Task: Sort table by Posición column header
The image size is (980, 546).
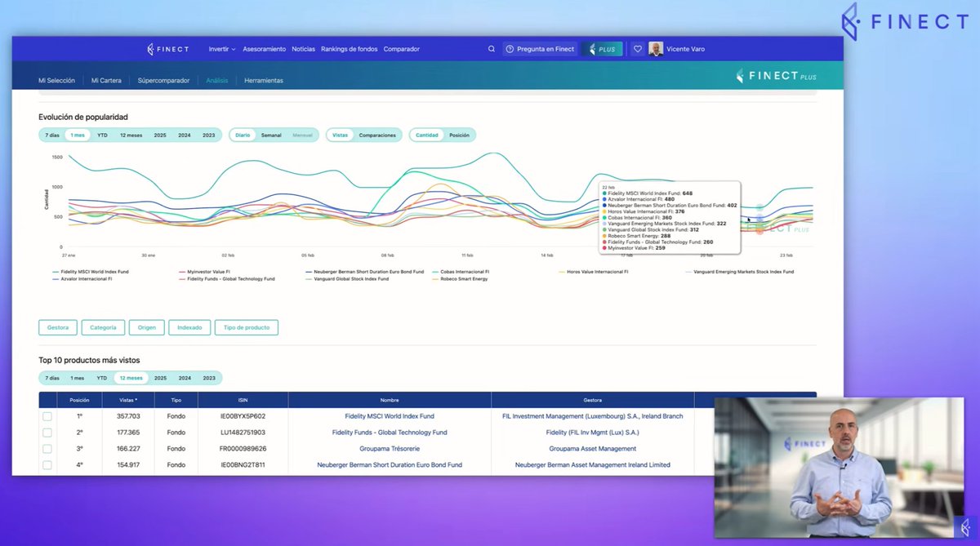Action: click(x=79, y=400)
